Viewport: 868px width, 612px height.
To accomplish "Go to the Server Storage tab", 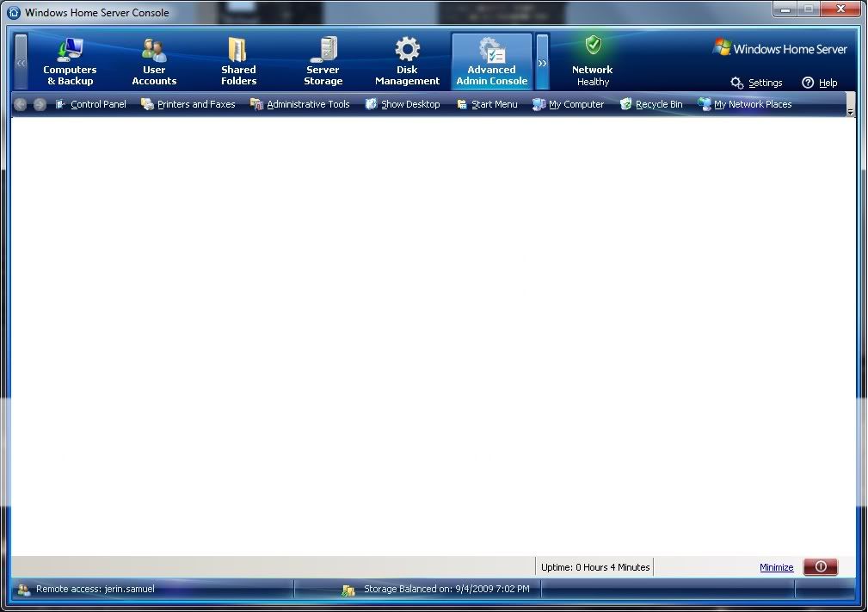I will point(323,61).
